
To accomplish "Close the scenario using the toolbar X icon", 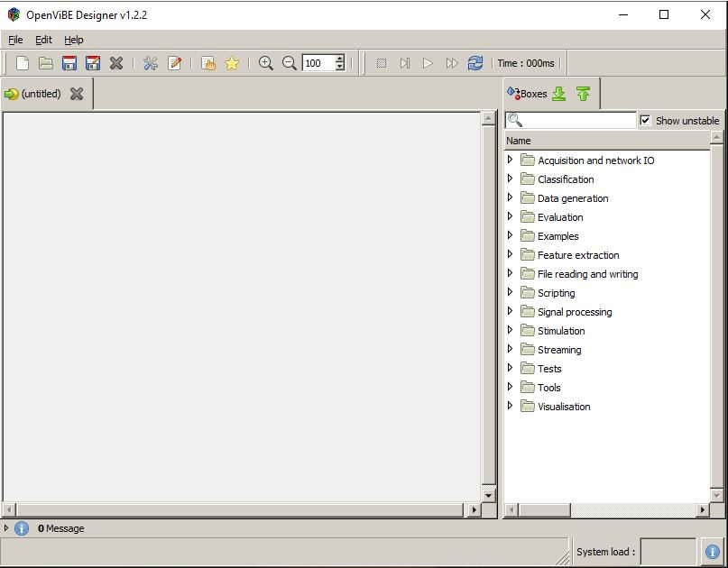I will 116,63.
